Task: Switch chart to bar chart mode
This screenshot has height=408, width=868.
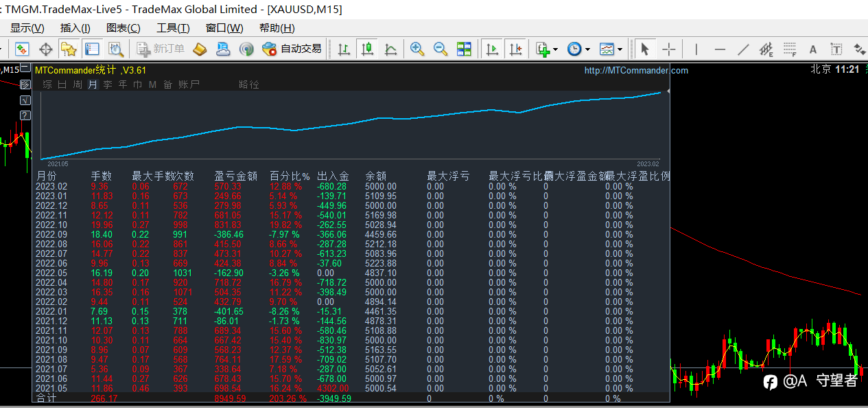Action: [x=344, y=49]
